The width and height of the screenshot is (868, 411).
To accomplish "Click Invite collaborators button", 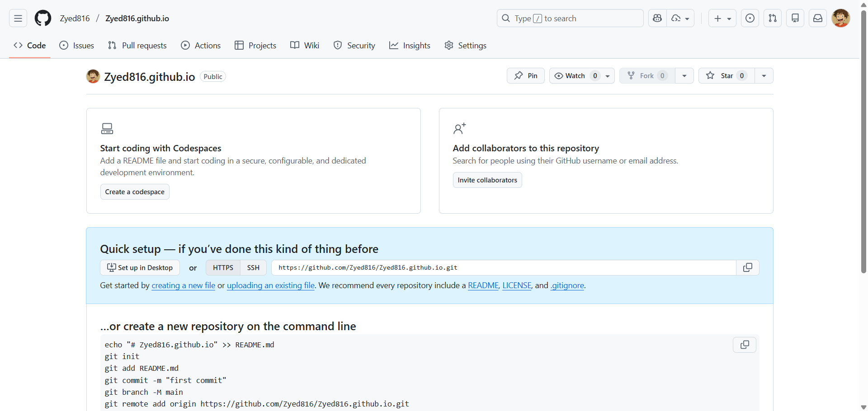I will (x=487, y=180).
